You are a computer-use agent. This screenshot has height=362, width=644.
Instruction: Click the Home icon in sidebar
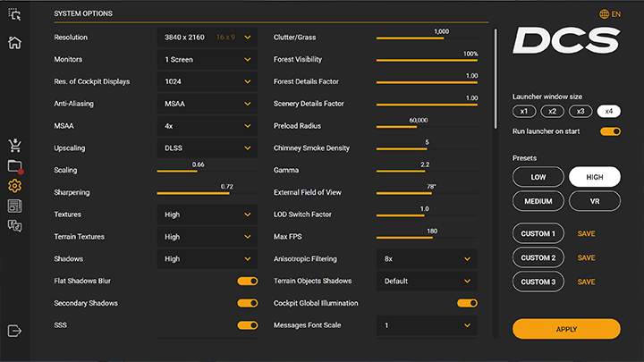pyautogui.click(x=14, y=43)
